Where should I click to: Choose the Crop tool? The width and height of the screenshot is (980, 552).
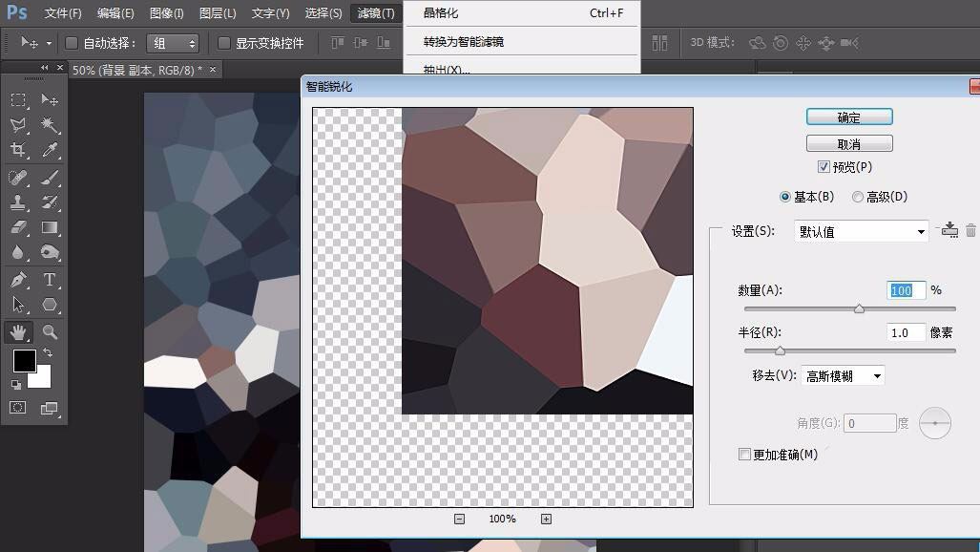click(x=18, y=150)
